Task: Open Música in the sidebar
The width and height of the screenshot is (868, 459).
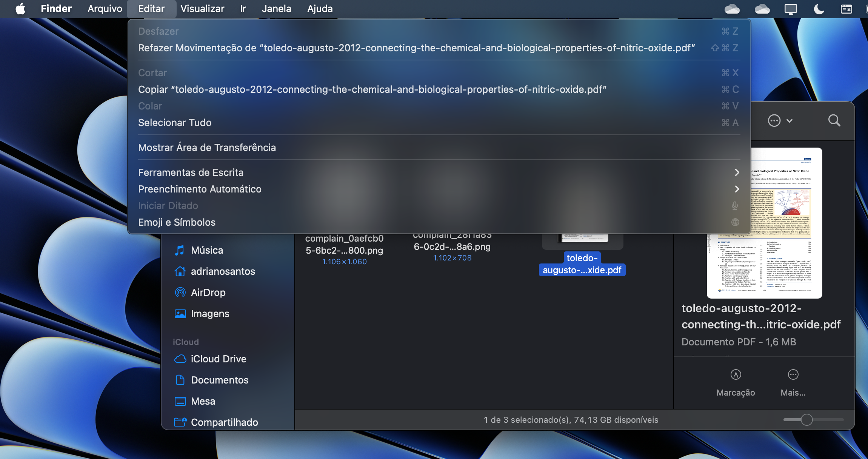Action: pos(207,250)
